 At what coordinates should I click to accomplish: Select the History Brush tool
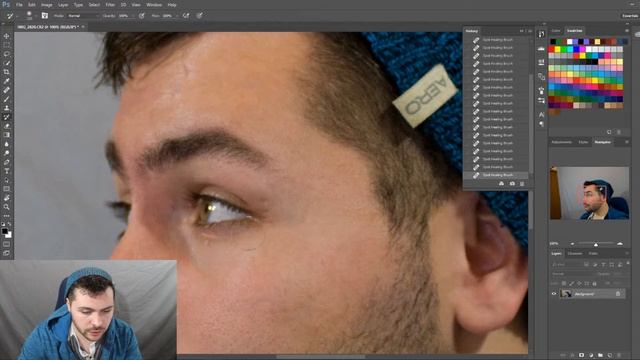coord(7,117)
